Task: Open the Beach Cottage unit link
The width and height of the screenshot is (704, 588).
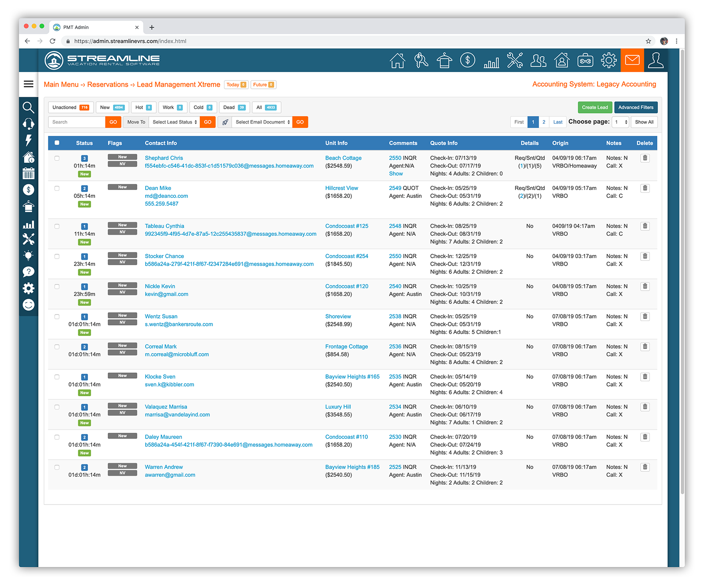Action: click(343, 158)
